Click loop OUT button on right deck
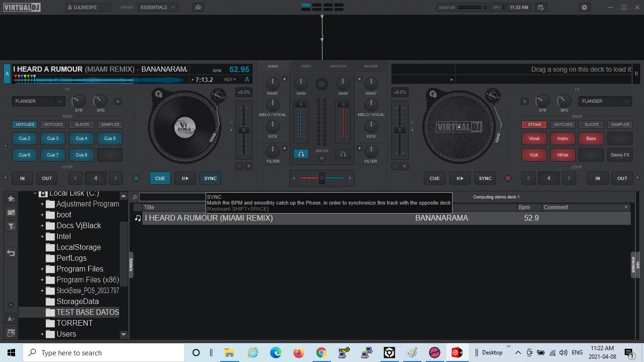The height and width of the screenshot is (362, 644). [x=622, y=178]
